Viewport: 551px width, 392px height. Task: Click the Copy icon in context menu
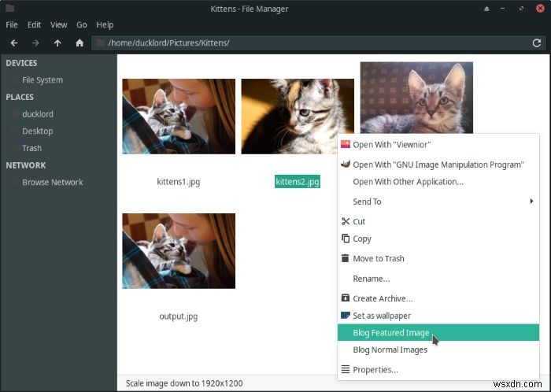(x=346, y=239)
